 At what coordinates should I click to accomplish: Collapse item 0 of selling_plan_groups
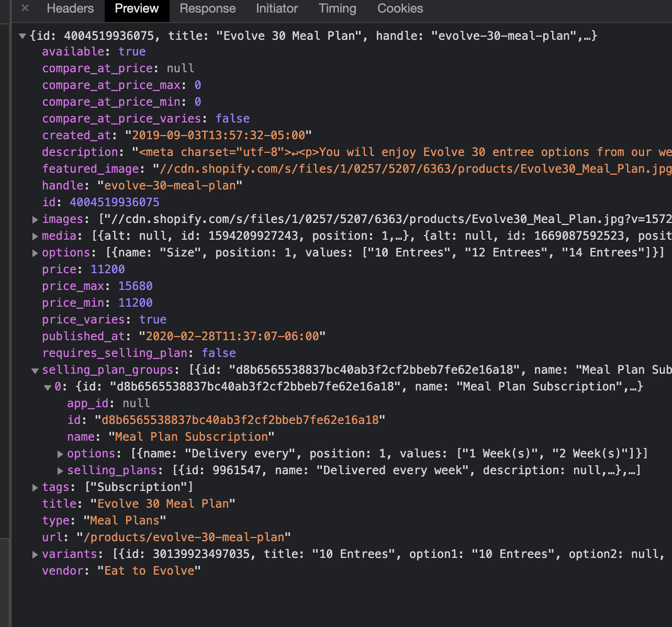pos(48,387)
